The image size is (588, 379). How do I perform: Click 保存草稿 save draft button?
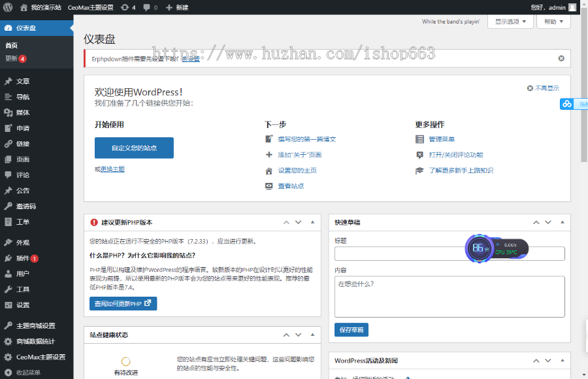click(x=351, y=329)
